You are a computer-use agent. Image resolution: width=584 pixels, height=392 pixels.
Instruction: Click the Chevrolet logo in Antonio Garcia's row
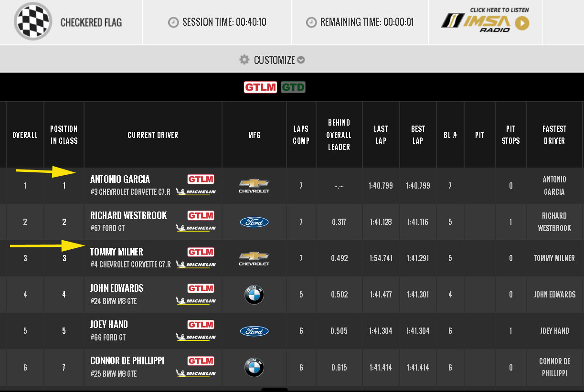[254, 186]
